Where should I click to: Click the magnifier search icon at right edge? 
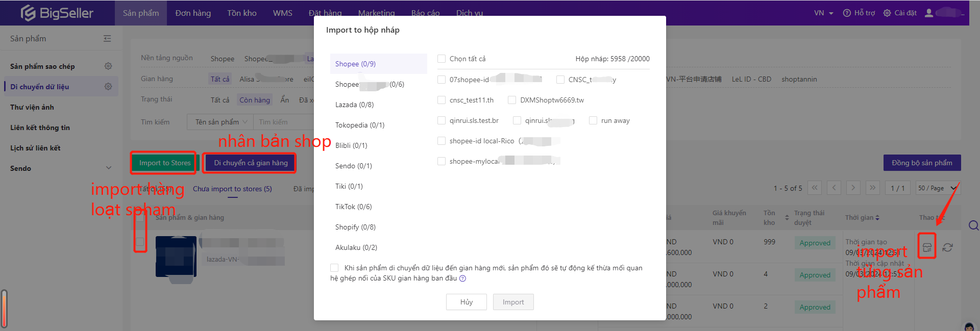point(973,225)
